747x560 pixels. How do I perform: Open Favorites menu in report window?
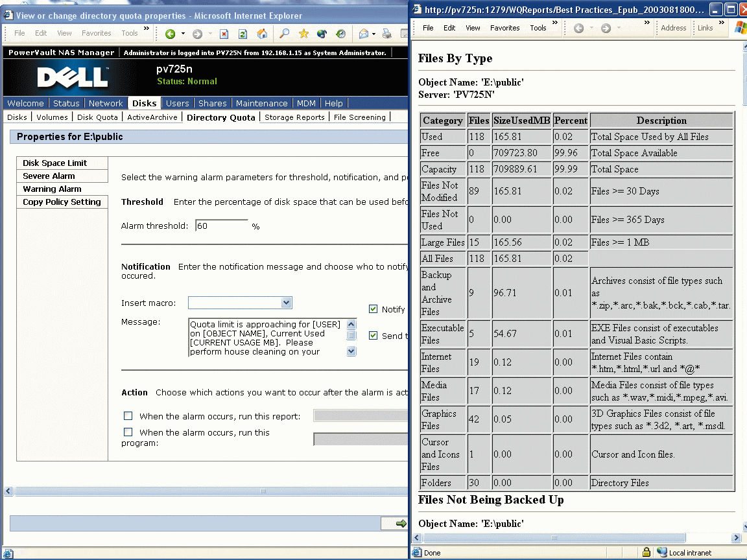[504, 28]
